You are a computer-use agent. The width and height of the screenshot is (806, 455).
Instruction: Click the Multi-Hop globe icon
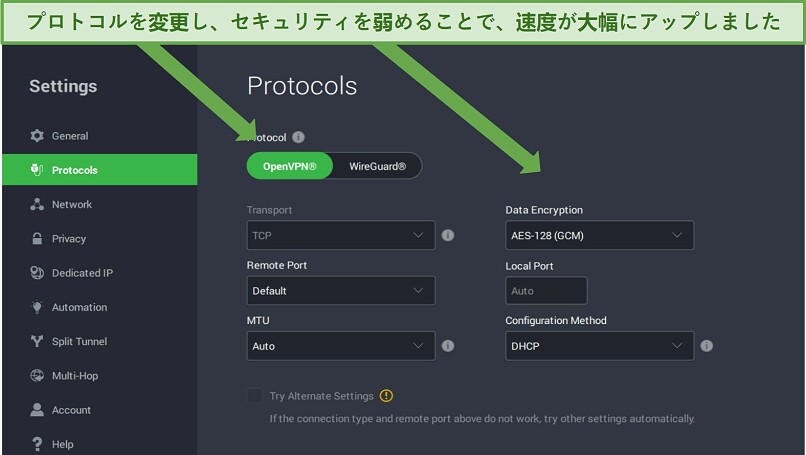(37, 376)
